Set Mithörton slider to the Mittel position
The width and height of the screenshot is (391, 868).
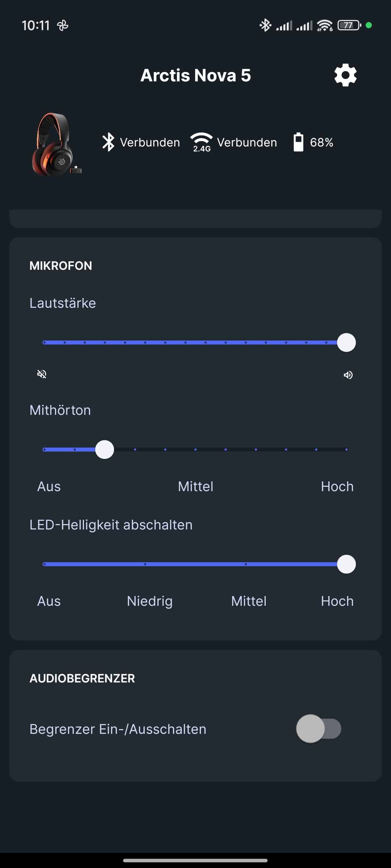point(195,450)
